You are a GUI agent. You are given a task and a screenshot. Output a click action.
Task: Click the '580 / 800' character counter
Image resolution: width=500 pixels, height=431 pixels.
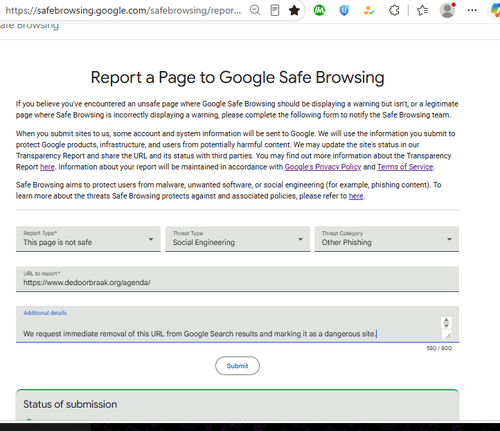click(x=439, y=348)
